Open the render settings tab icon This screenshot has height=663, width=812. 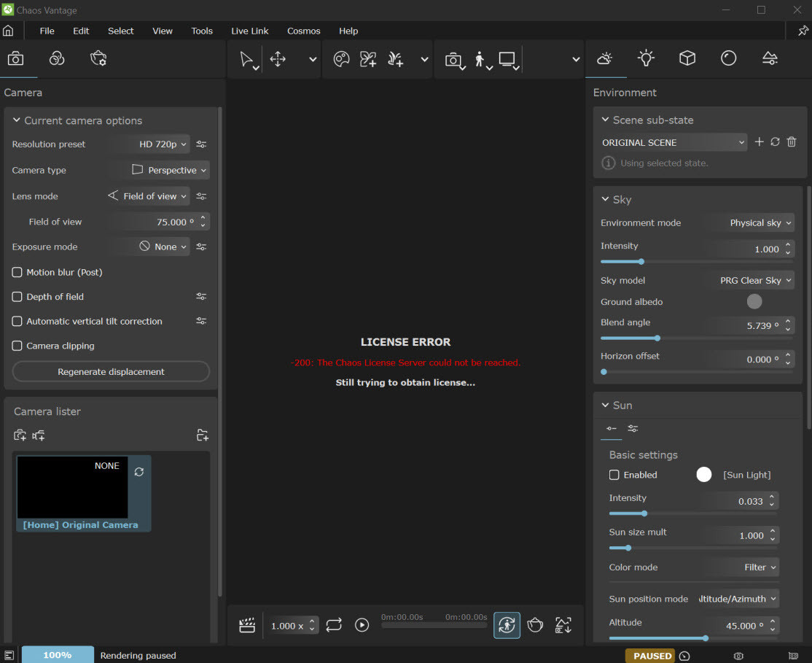[x=98, y=58]
